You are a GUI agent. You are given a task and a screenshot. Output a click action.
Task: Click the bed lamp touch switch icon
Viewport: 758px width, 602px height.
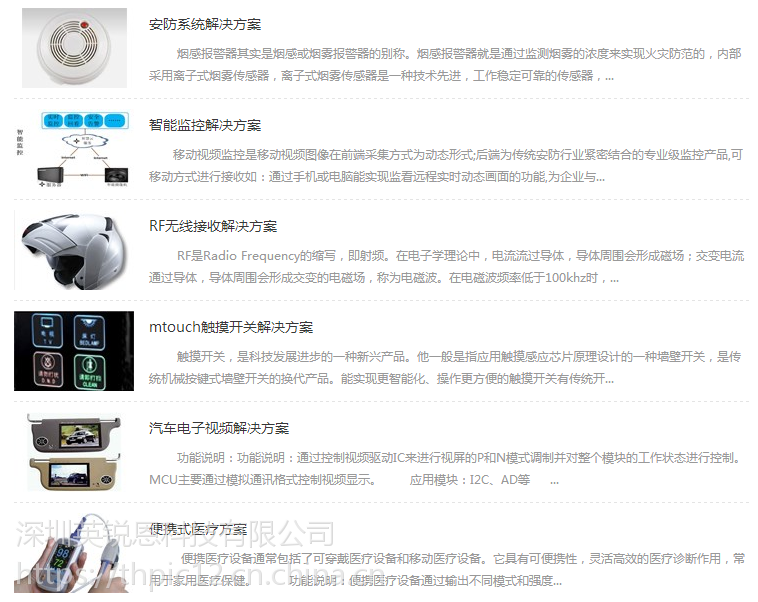[x=89, y=332]
